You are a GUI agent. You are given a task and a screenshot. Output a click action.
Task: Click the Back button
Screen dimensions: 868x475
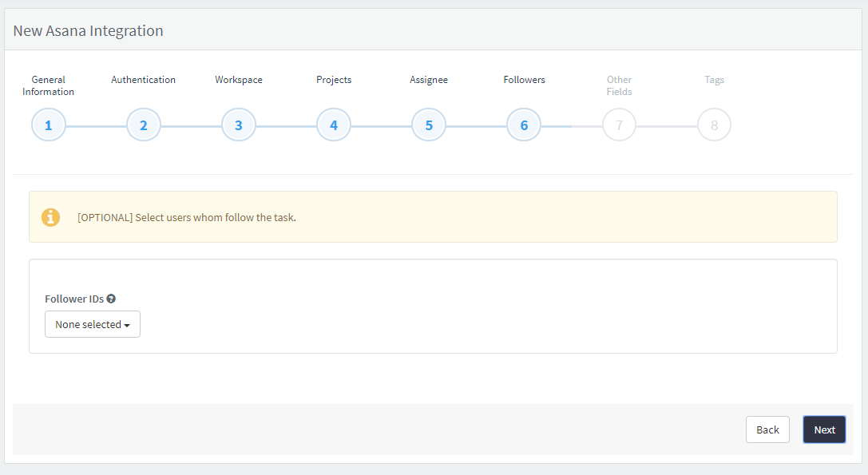pos(767,430)
